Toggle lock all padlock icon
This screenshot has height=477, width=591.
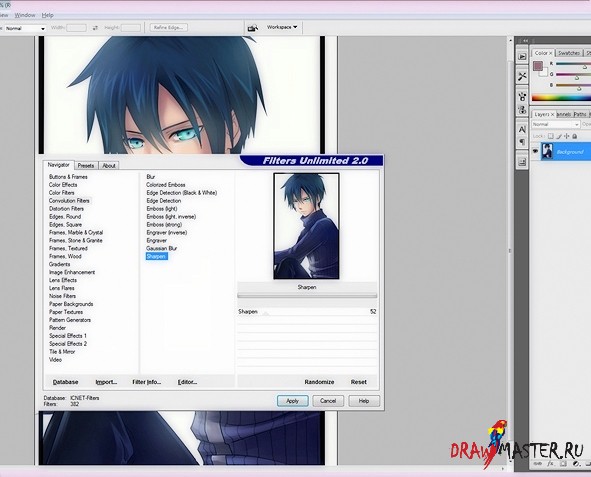point(574,136)
